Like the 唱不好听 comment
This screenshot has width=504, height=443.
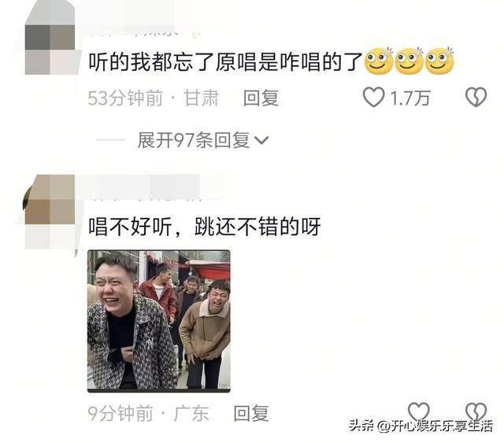418,412
